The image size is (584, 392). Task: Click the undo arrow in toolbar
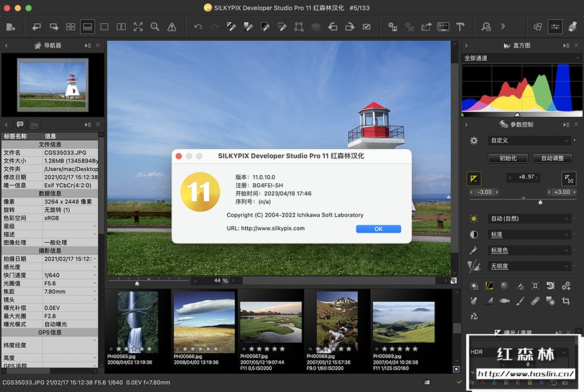[198, 27]
